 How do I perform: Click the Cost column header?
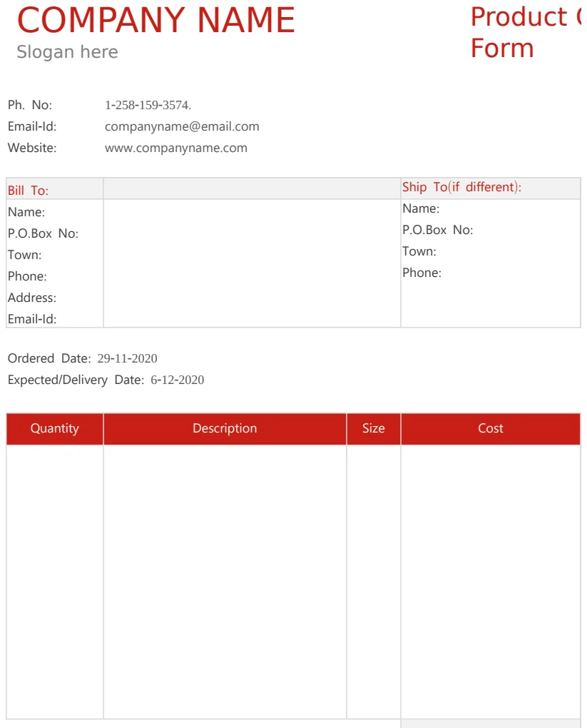[491, 428]
